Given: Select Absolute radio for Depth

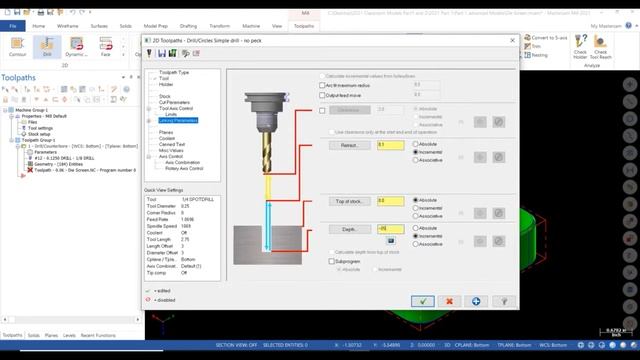Looking at the screenshot, I should pyautogui.click(x=416, y=228).
